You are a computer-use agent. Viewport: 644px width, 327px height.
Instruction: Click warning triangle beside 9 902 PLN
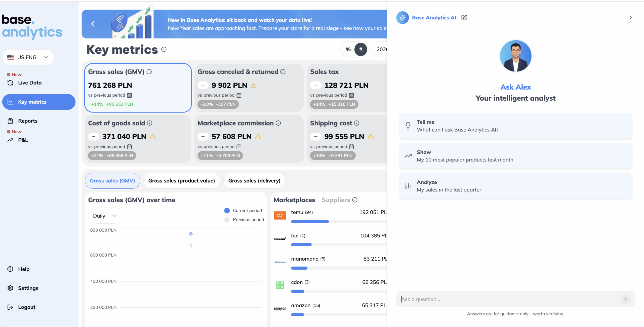coord(254,86)
